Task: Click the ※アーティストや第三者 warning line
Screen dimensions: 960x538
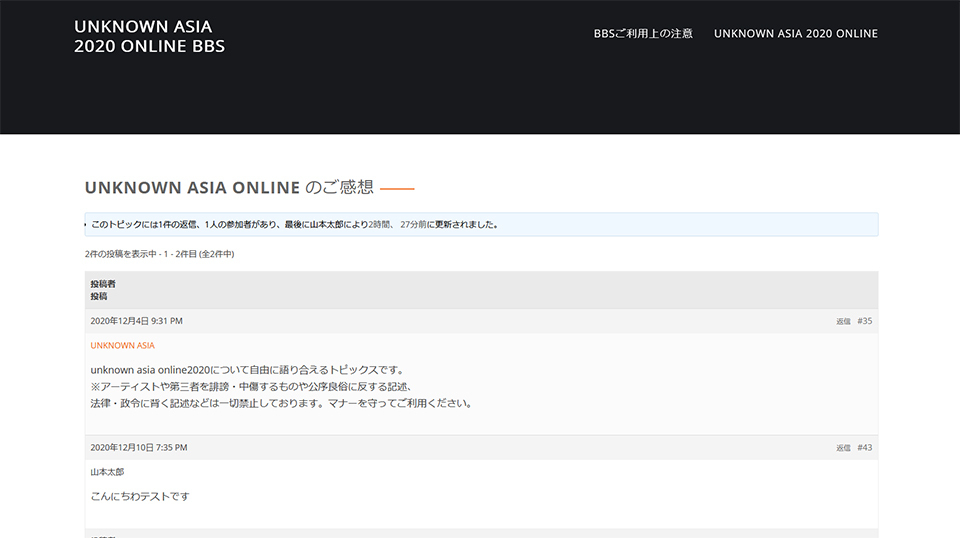Action: pos(251,387)
